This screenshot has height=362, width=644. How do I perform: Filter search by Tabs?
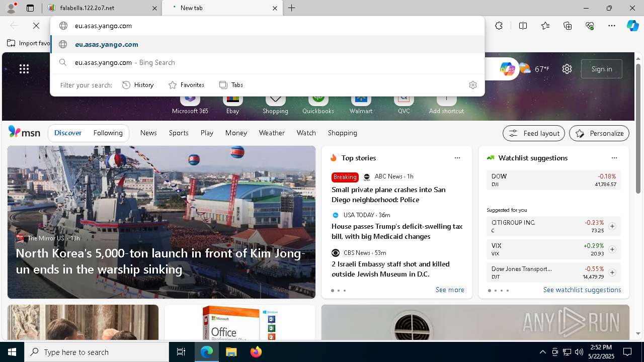coord(231,85)
